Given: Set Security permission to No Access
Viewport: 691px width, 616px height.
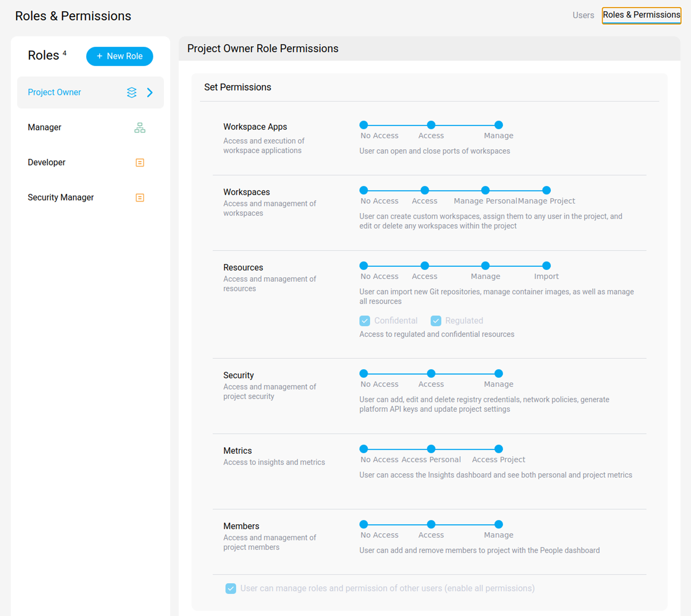Looking at the screenshot, I should (363, 373).
